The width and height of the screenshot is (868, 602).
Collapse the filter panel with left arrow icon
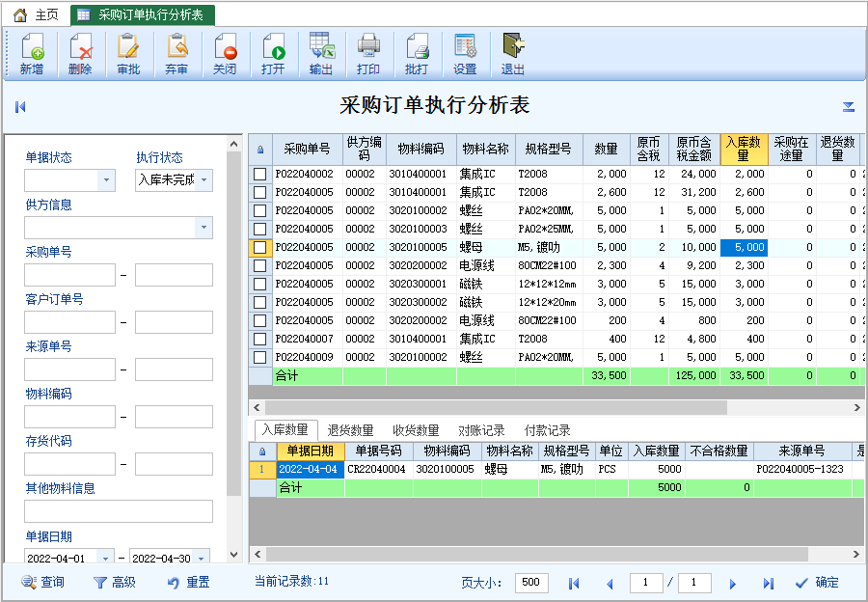click(x=20, y=107)
